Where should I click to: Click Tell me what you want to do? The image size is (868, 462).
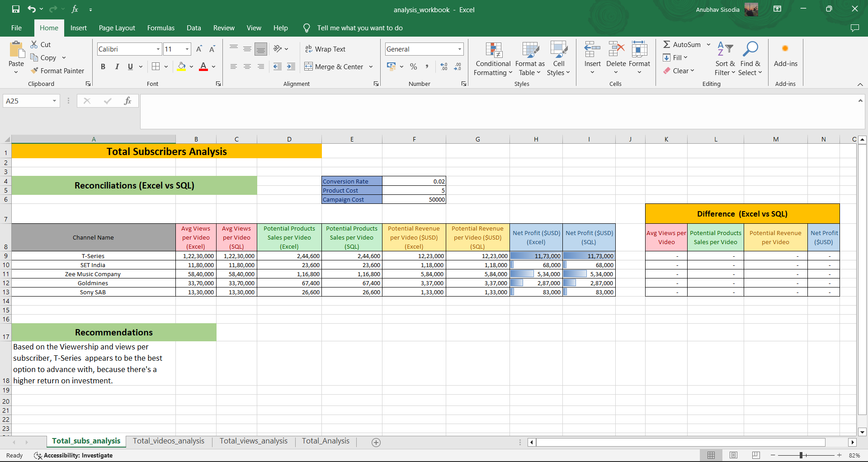(360, 28)
